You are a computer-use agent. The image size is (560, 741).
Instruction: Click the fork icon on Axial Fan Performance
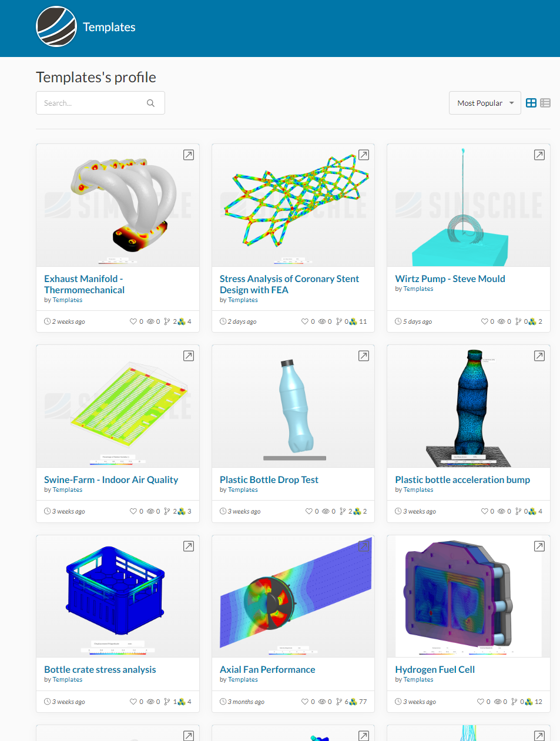point(339,702)
